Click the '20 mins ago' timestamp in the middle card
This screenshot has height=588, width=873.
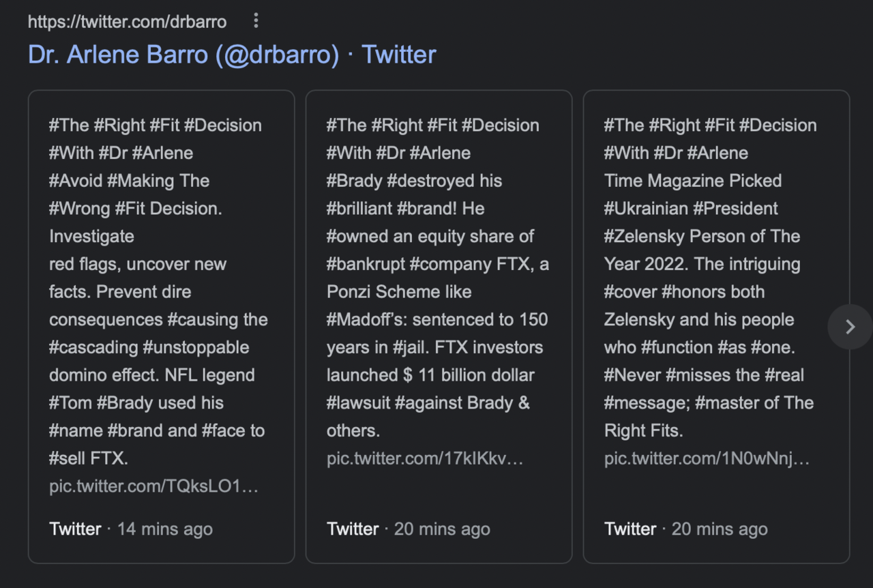(x=443, y=529)
